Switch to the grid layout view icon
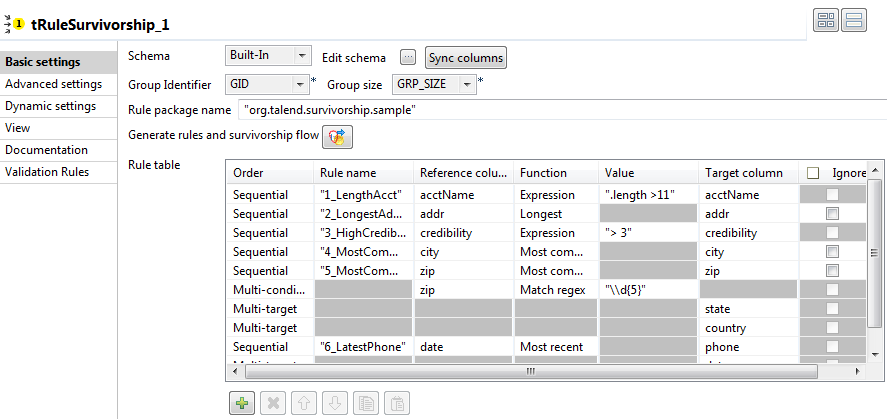The width and height of the screenshot is (887, 419). tap(826, 20)
